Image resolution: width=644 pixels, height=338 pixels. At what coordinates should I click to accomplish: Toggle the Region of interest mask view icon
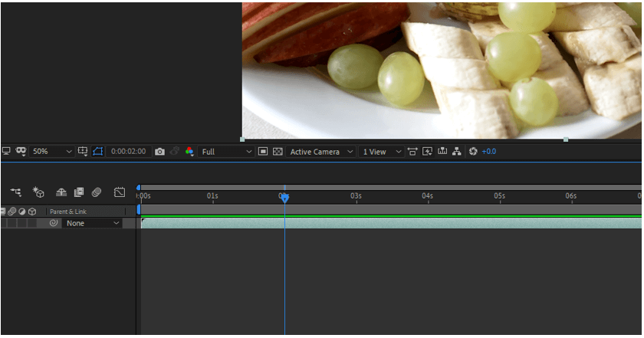263,152
